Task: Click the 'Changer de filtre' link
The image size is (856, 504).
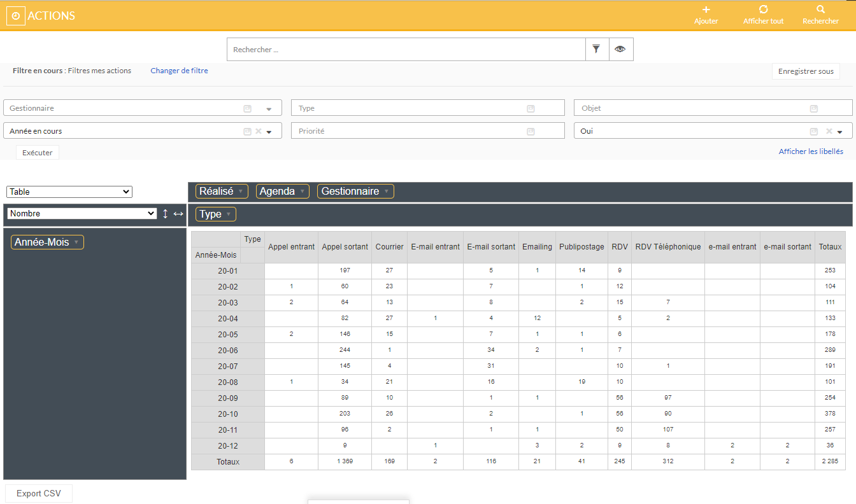Action: tap(179, 71)
